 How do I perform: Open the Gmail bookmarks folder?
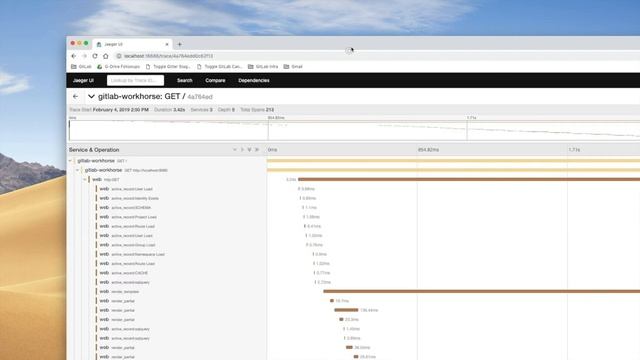tap(293, 67)
